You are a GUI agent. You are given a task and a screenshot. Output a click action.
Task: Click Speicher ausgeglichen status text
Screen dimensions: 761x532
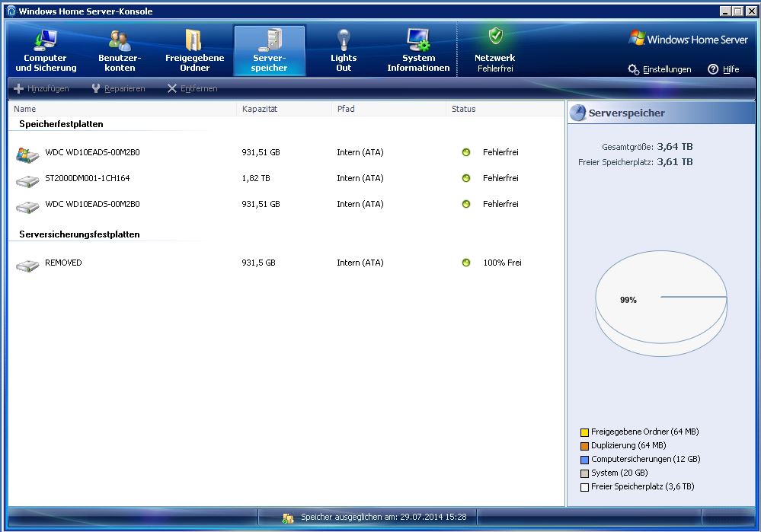click(383, 517)
